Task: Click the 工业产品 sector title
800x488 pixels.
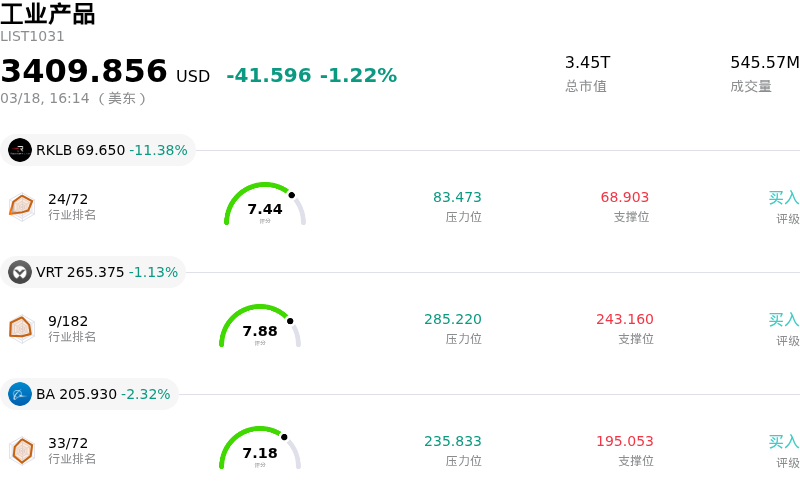Action: 48,14
